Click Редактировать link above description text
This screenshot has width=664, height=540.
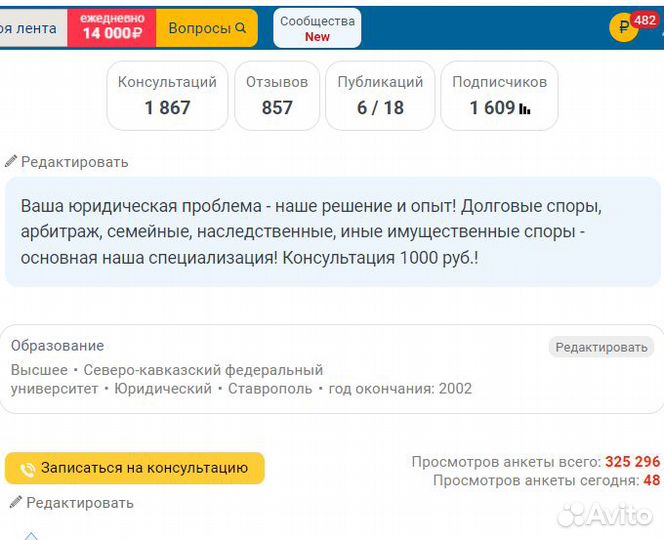tap(75, 162)
